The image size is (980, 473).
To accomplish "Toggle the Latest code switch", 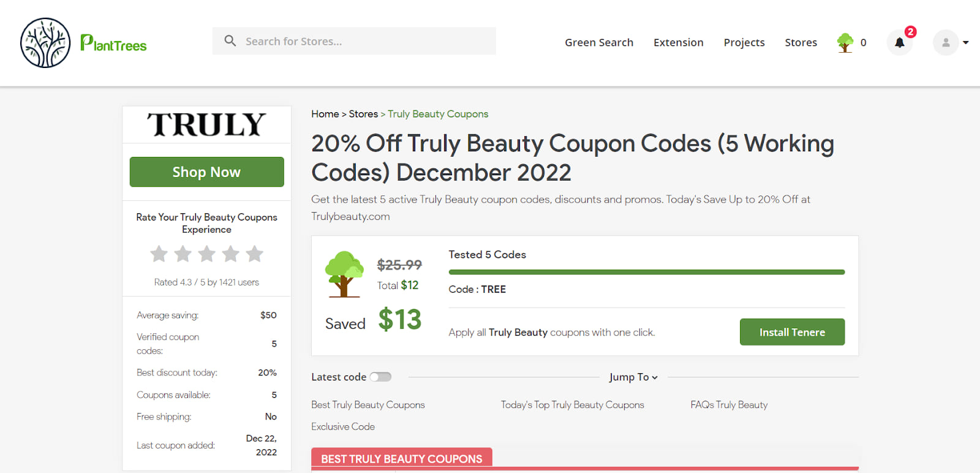I will click(x=380, y=377).
